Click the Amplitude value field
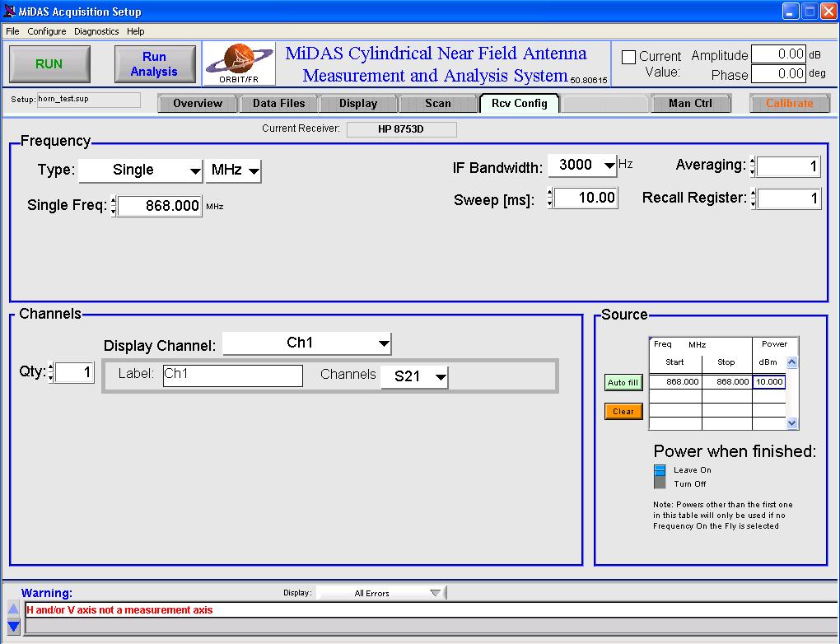 click(778, 54)
